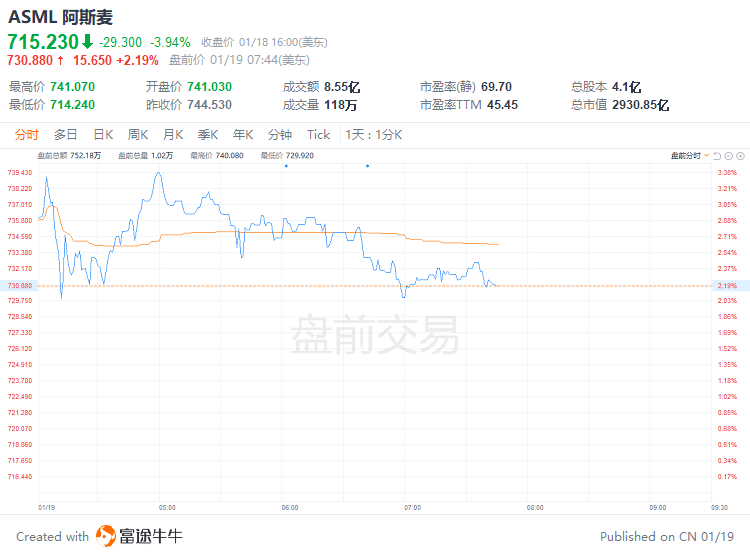This screenshot has width=750, height=557.
Task: Click the Futu bull logo icon
Action: point(105,536)
